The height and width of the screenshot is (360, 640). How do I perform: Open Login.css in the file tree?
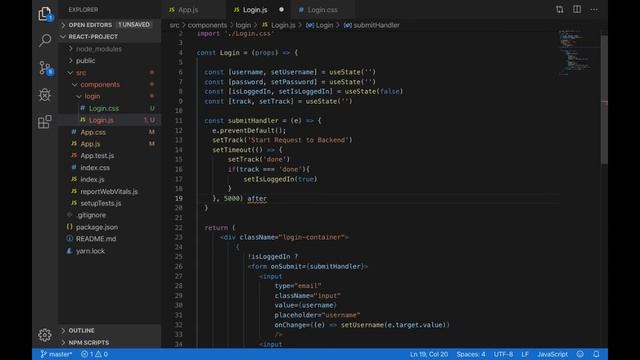pos(104,108)
